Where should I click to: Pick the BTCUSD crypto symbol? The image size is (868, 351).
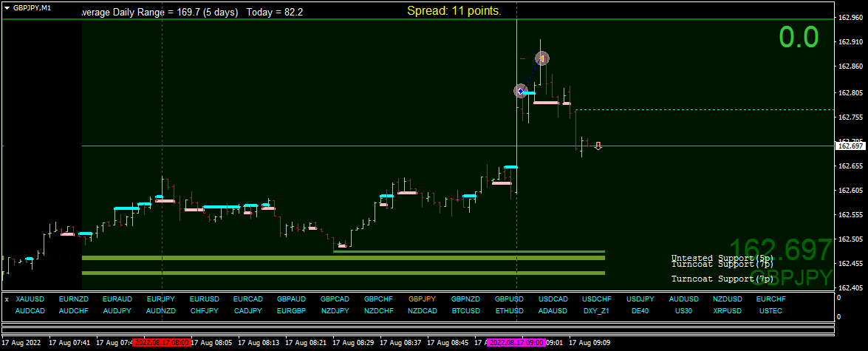(x=466, y=310)
